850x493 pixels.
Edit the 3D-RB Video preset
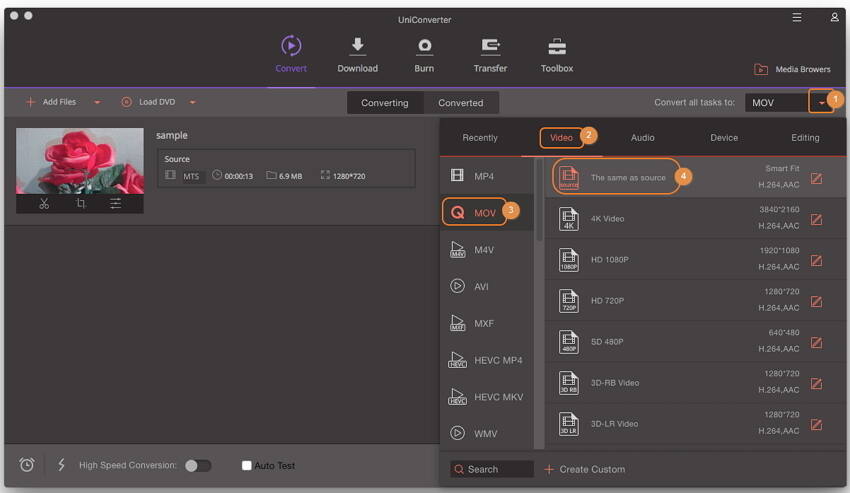point(816,383)
